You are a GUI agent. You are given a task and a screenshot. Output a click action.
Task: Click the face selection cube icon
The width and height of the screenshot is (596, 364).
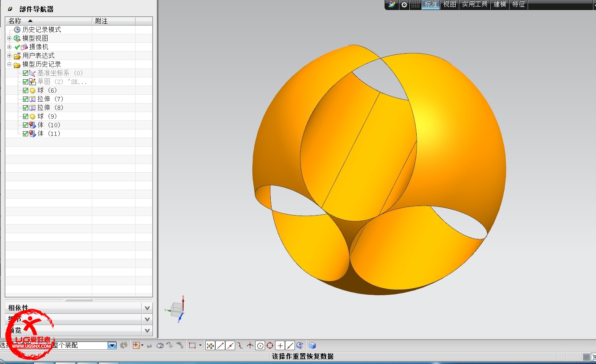(160, 346)
